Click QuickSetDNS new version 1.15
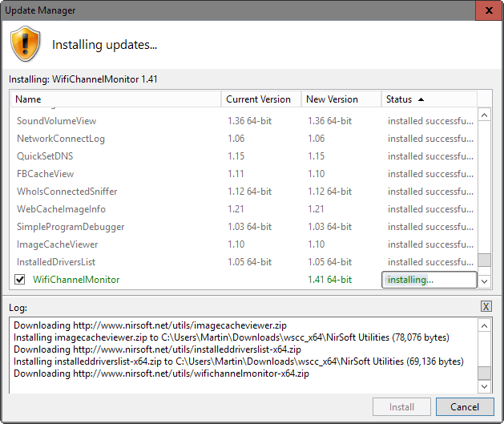This screenshot has width=504, height=424. point(317,156)
